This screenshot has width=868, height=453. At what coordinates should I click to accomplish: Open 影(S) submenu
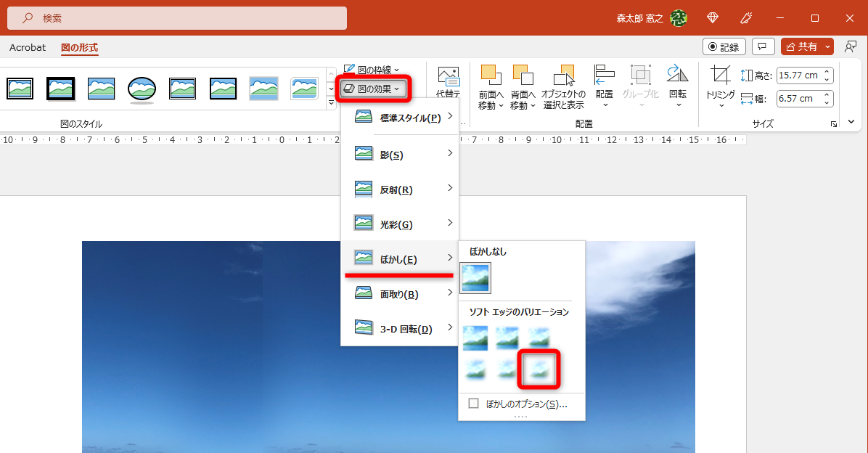click(x=400, y=154)
